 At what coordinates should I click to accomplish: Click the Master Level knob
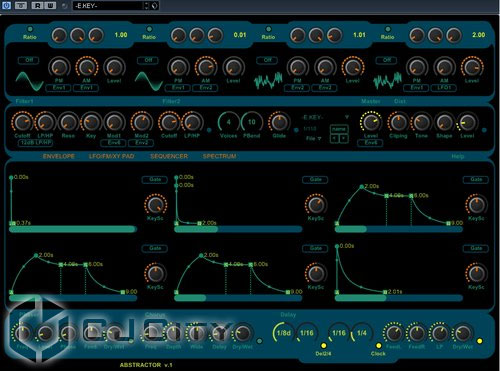[x=371, y=122]
